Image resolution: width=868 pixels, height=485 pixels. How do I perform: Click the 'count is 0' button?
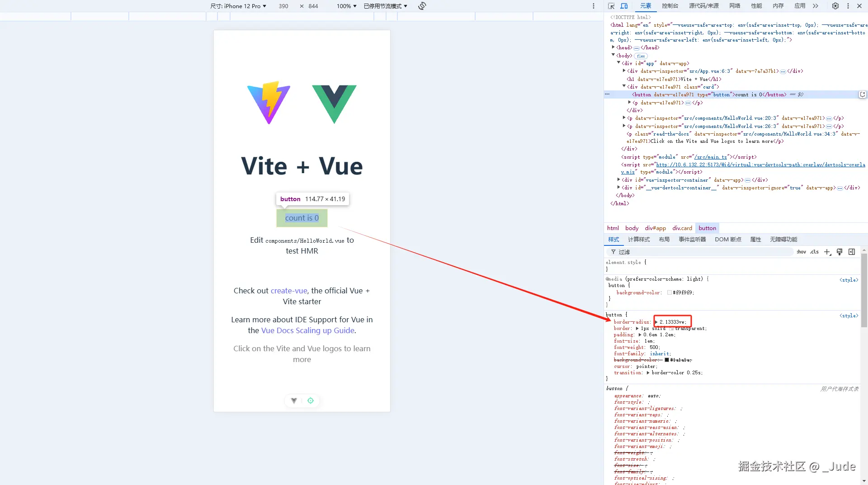tap(302, 218)
